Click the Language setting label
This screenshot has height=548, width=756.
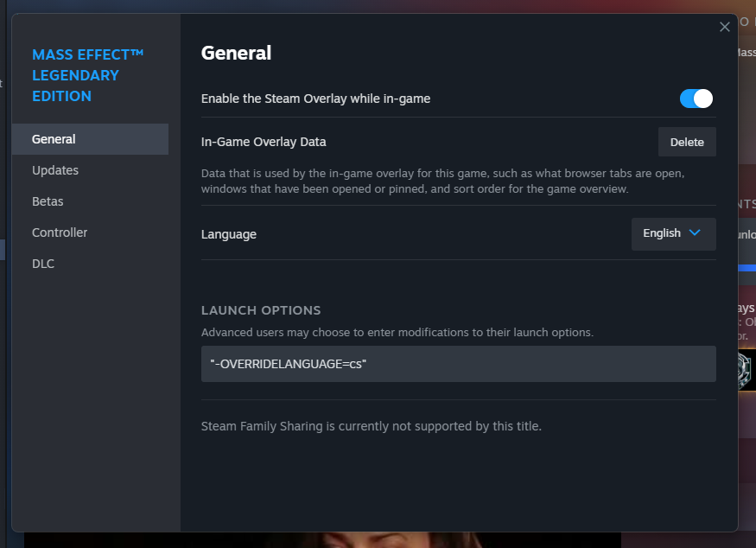(x=229, y=234)
